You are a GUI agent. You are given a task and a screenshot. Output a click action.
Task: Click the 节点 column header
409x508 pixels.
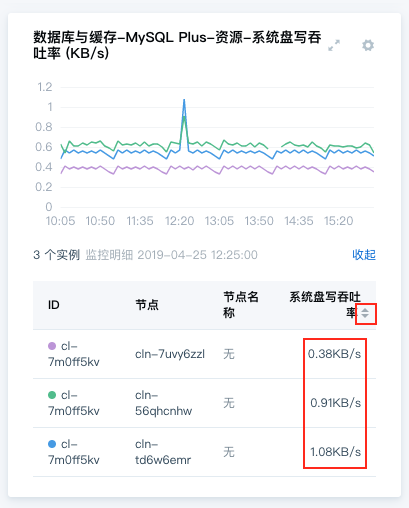tap(147, 305)
